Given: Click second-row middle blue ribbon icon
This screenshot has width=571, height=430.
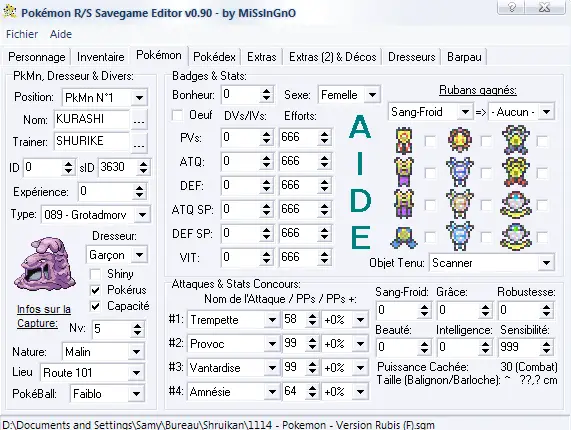Looking at the screenshot, I should pyautogui.click(x=460, y=172).
